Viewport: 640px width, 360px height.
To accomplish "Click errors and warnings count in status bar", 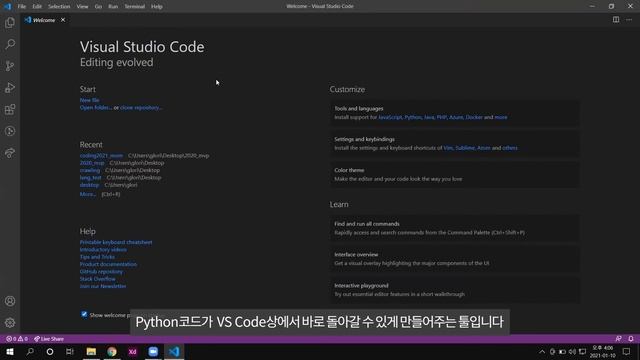I will point(17,339).
